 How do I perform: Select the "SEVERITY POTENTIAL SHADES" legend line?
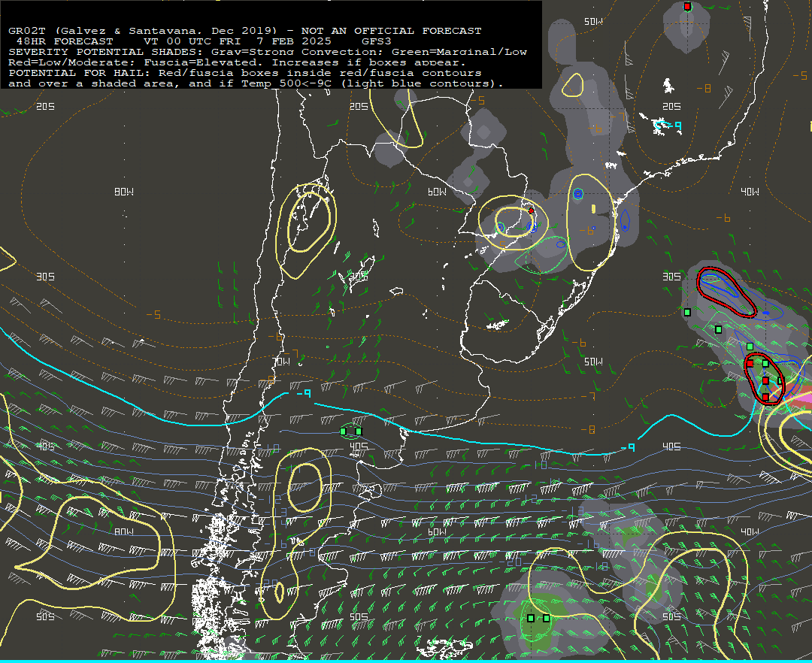click(267, 52)
